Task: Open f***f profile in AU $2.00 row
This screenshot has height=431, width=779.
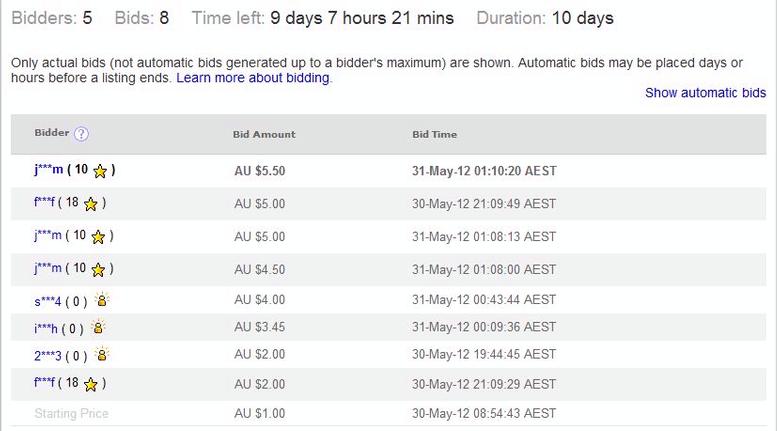Action: click(44, 383)
